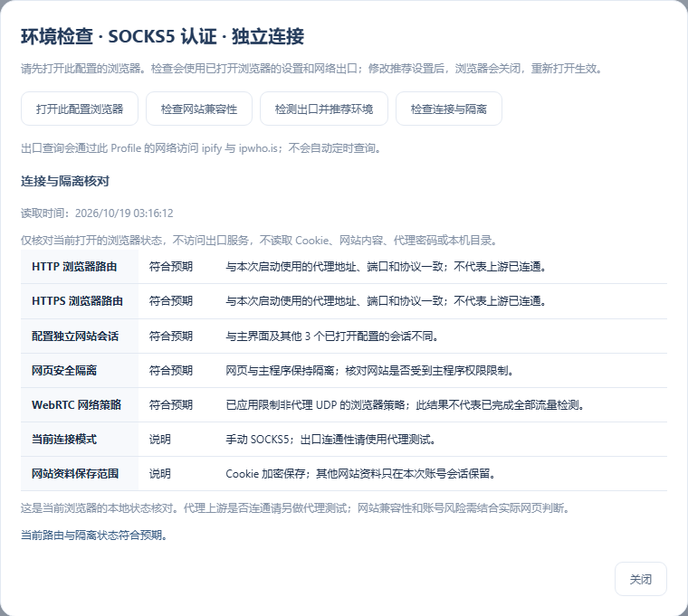The image size is (688, 616).
Task: Start 检测出口并推荐环境
Action: pyautogui.click(x=324, y=109)
